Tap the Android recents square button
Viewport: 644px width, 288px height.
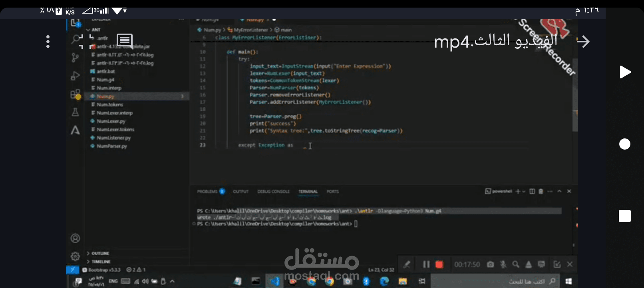point(625,216)
